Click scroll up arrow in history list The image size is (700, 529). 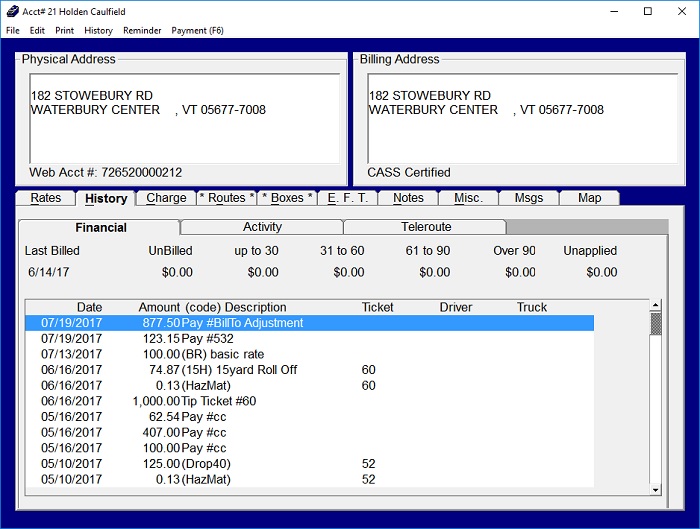pos(656,305)
